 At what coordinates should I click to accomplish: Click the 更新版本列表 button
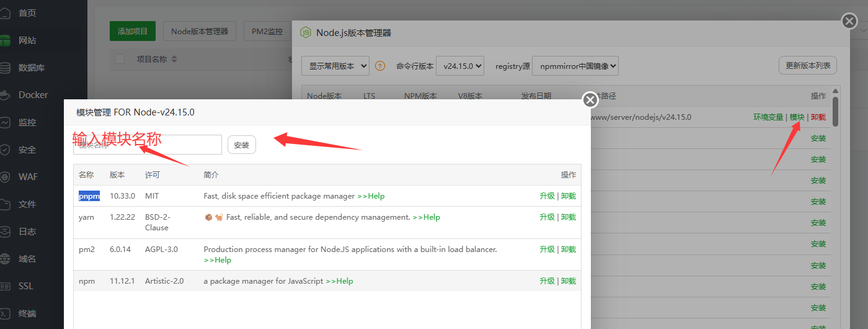808,66
